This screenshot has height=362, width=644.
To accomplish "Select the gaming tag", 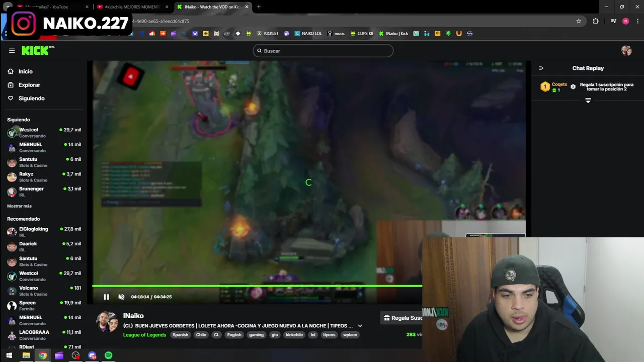I will click(x=256, y=335).
